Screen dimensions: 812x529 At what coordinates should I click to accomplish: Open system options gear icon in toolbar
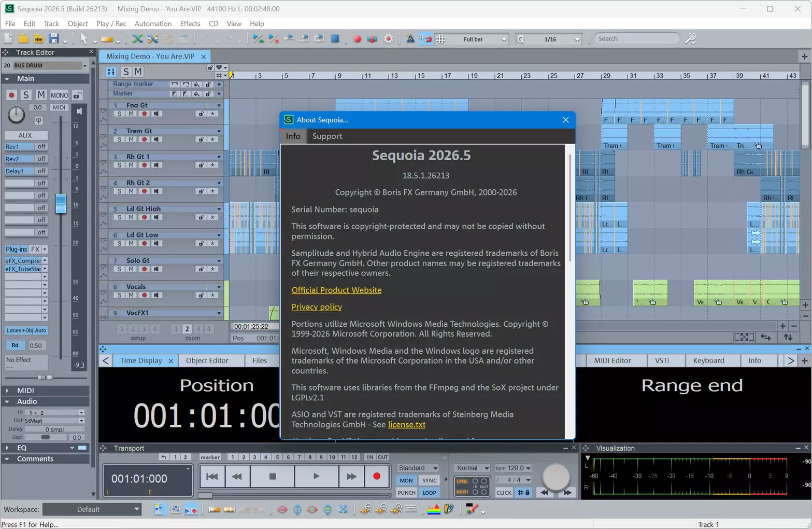click(389, 39)
